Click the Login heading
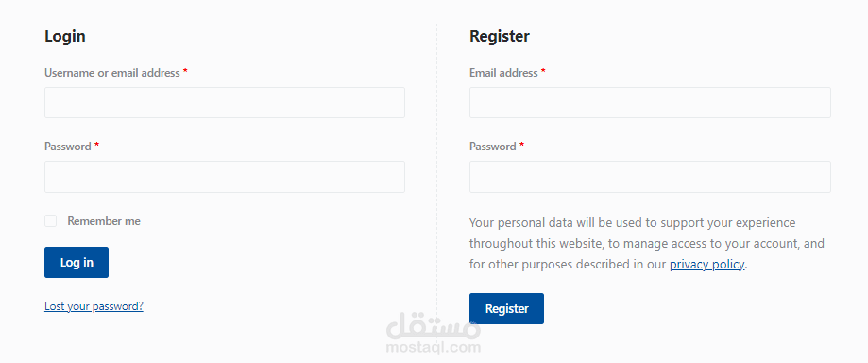Screen dimensions: 868x363 coord(65,37)
